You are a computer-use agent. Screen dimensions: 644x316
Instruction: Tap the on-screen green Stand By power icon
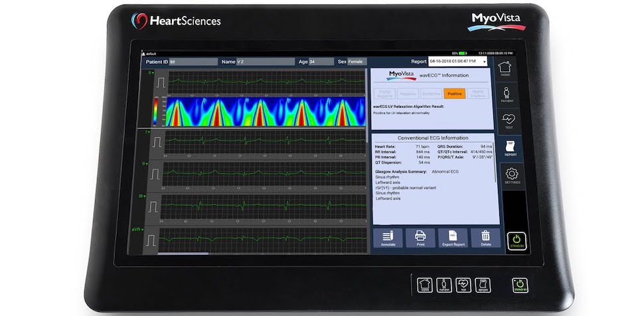(516, 240)
